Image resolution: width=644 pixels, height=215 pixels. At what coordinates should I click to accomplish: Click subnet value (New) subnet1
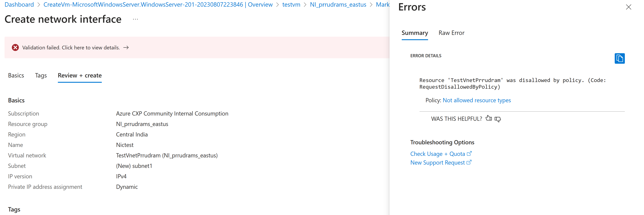pyautogui.click(x=134, y=166)
